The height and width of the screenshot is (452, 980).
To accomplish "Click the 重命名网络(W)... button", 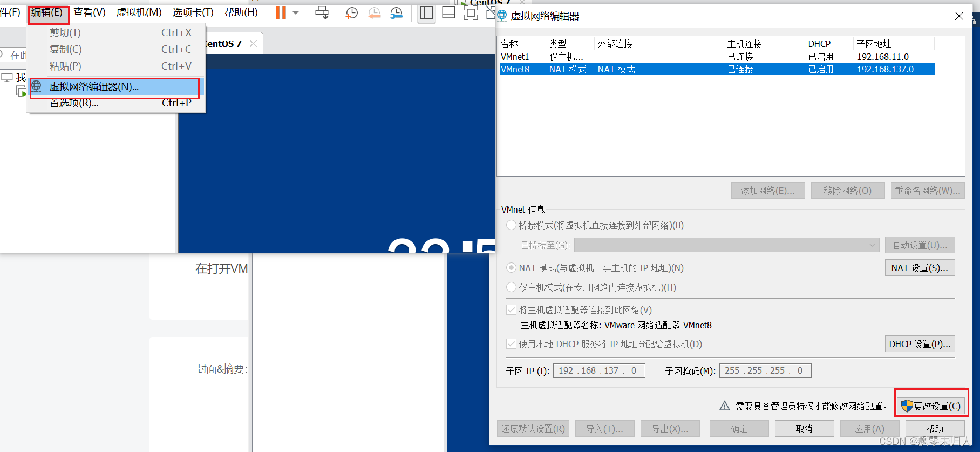I will click(x=928, y=191).
